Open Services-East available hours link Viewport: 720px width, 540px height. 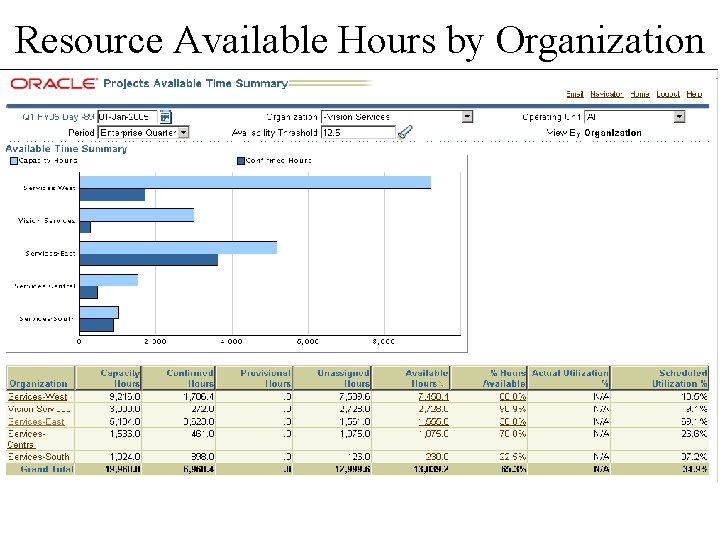pyautogui.click(x=433, y=421)
